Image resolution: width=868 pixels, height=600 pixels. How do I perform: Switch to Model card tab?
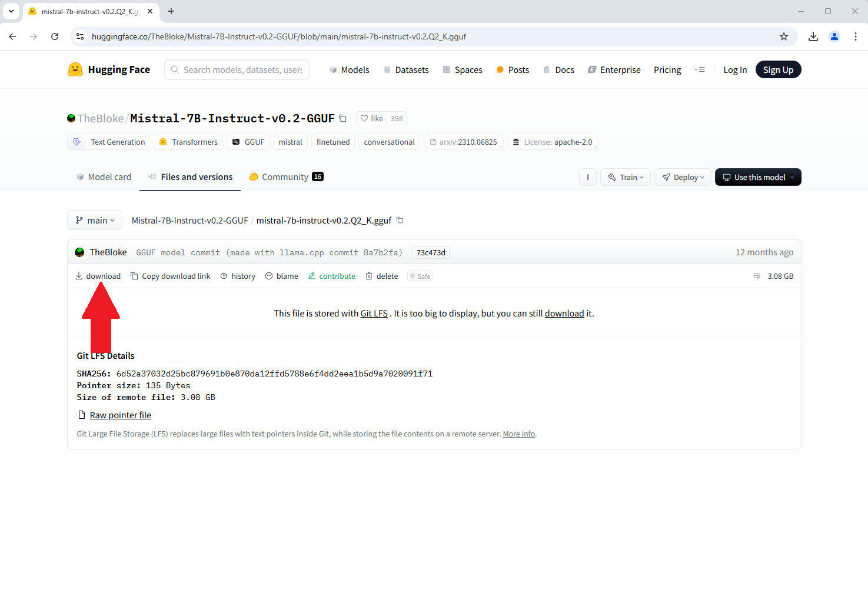pos(104,176)
